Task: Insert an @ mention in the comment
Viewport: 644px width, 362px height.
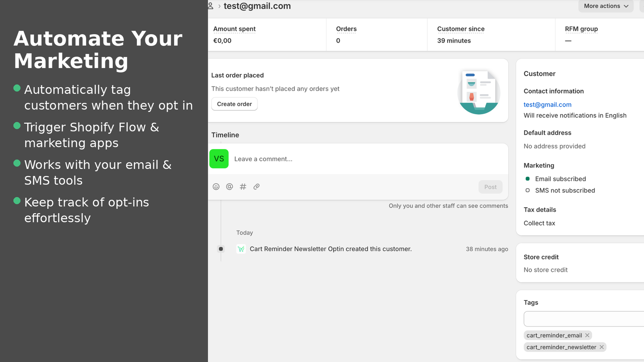Action: click(229, 187)
